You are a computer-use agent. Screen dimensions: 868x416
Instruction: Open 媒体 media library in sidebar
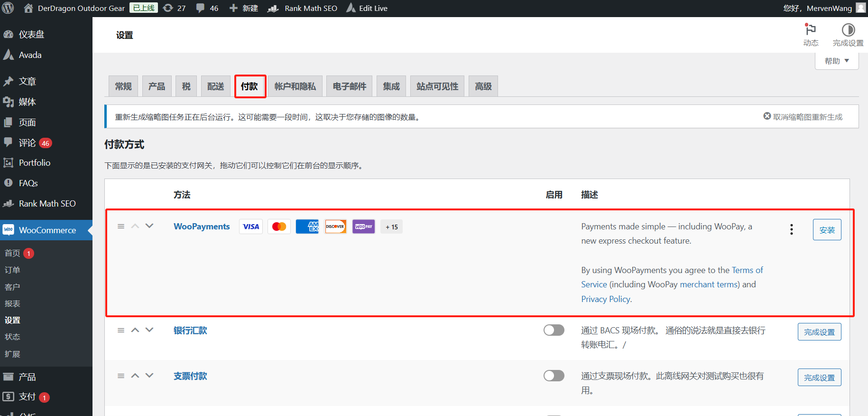pos(46,102)
